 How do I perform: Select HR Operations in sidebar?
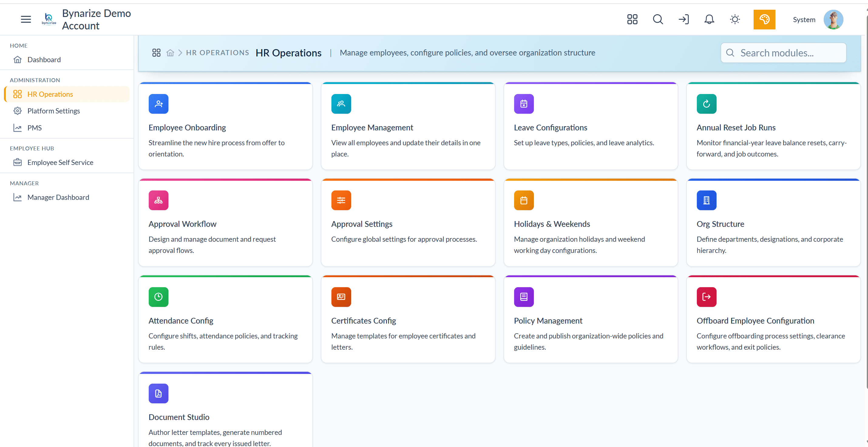[x=67, y=94]
